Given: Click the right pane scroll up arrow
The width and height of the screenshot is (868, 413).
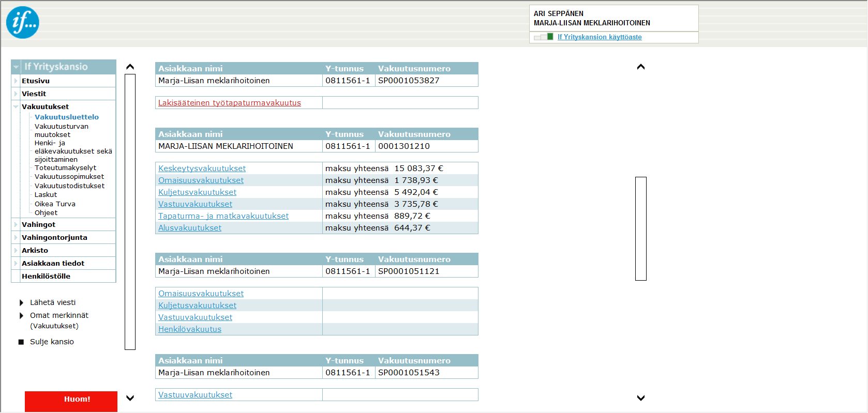Looking at the screenshot, I should click(641, 67).
